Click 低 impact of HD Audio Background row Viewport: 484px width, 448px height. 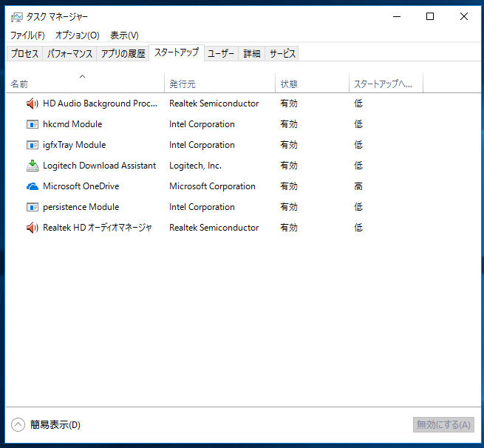click(358, 103)
